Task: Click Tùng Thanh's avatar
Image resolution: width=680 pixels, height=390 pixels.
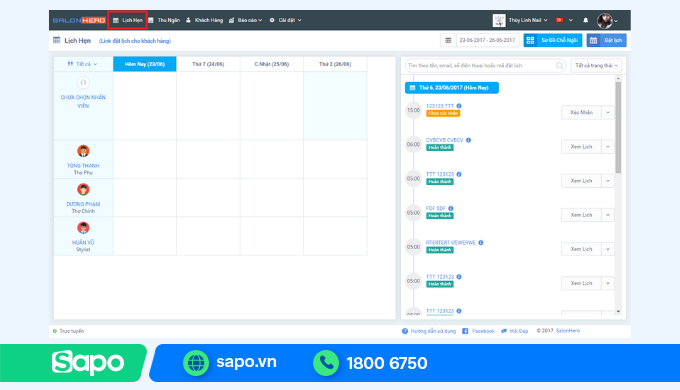Action: point(83,151)
